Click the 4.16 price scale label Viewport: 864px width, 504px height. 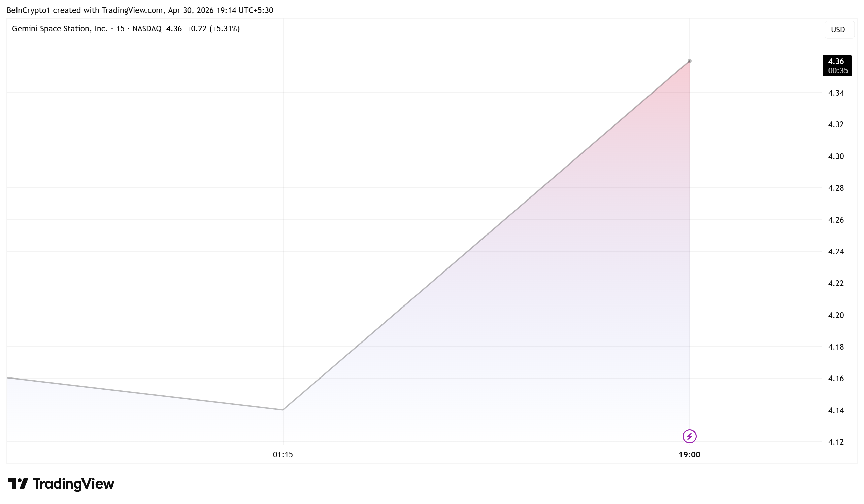pos(836,378)
